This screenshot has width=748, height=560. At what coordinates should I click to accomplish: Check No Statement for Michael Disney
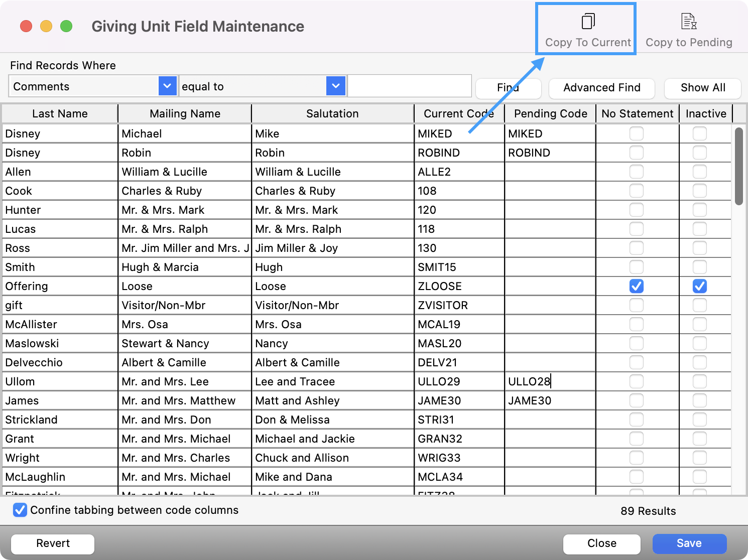pos(636,133)
